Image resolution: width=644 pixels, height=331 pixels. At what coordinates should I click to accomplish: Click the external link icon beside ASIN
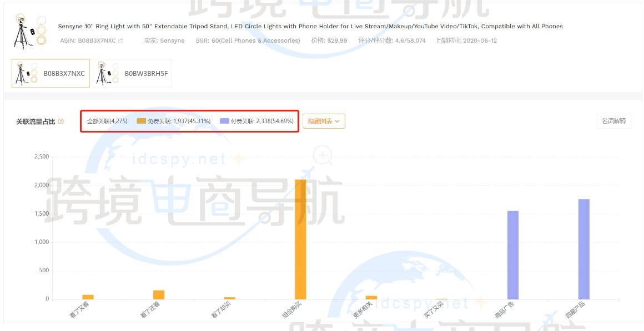click(121, 41)
